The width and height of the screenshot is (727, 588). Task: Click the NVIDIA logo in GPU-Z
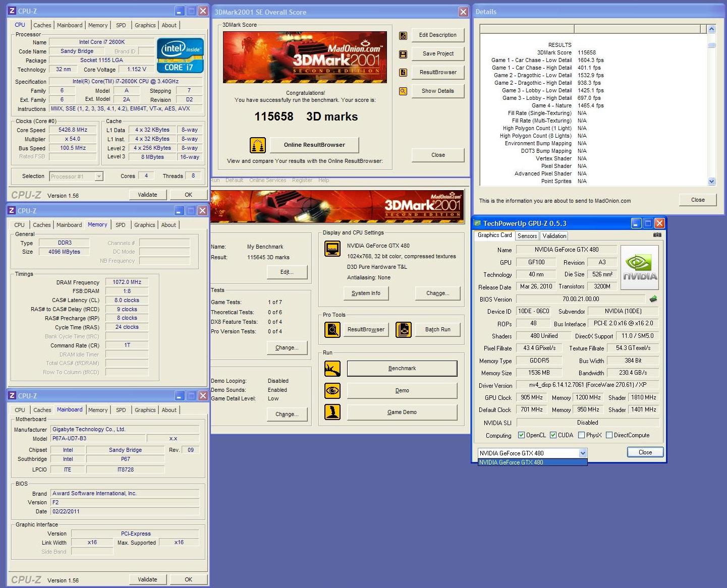pyautogui.click(x=640, y=267)
